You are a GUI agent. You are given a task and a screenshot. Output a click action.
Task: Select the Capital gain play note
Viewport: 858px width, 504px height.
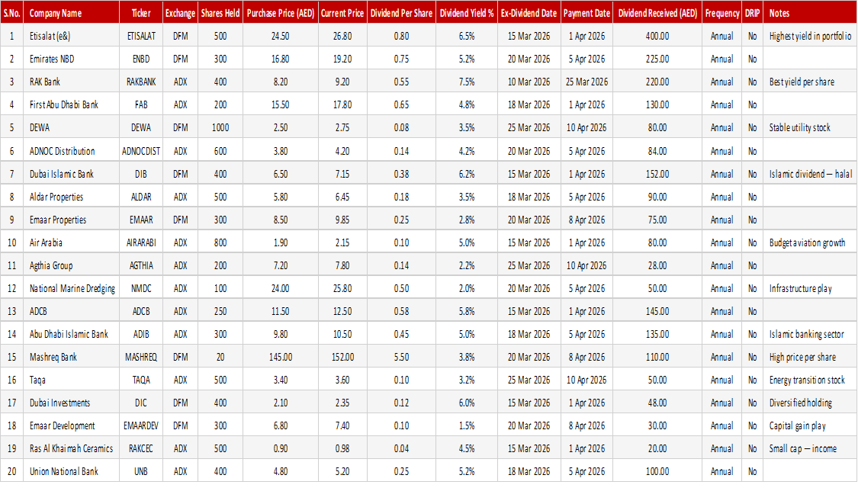click(x=810, y=425)
